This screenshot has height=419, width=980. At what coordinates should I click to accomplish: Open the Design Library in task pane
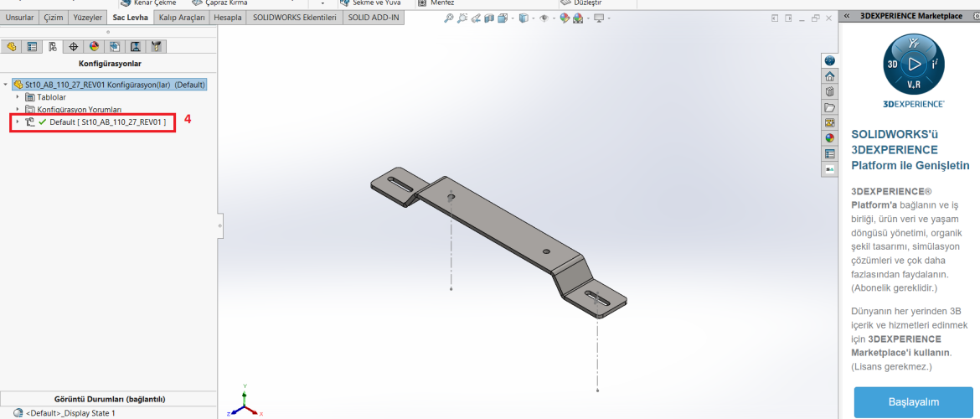tap(830, 91)
